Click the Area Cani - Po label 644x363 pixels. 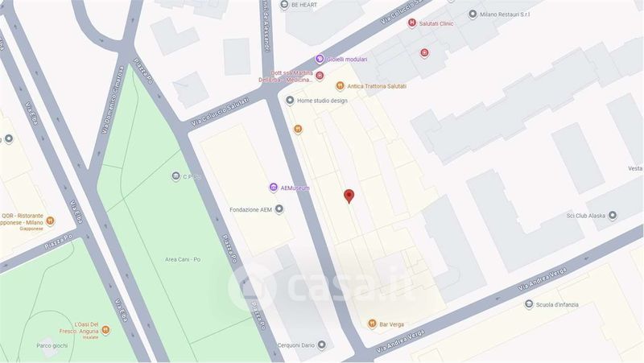coord(183,259)
